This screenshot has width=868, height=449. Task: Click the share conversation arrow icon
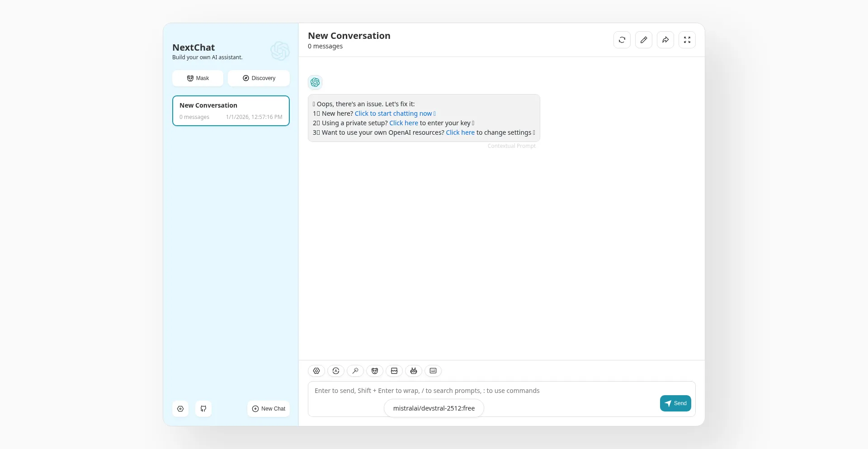click(665, 40)
